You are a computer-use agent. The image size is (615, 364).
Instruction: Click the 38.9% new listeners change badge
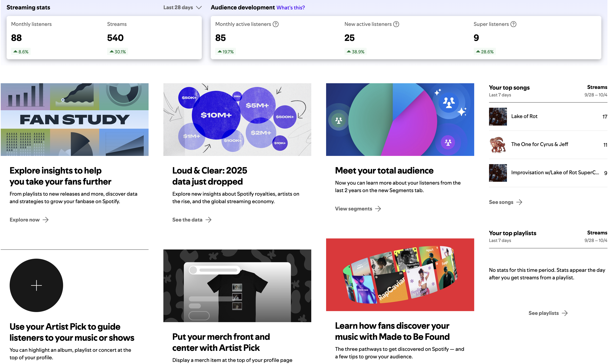coord(355,52)
